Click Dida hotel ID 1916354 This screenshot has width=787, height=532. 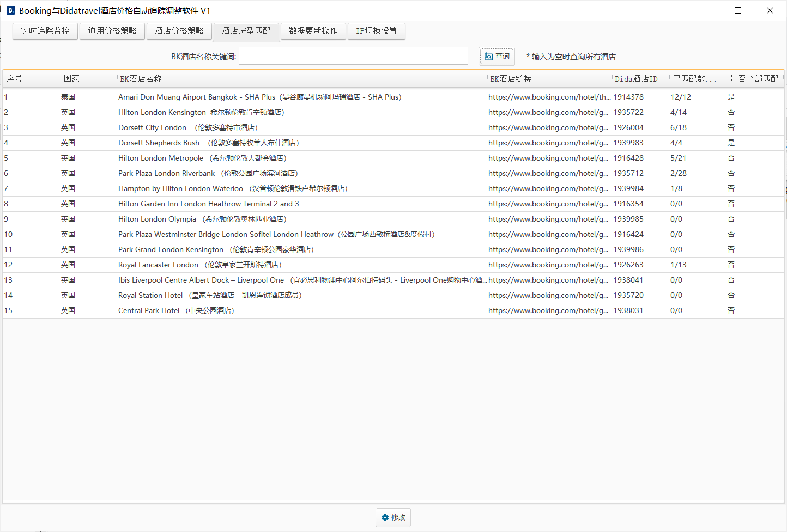click(628, 204)
